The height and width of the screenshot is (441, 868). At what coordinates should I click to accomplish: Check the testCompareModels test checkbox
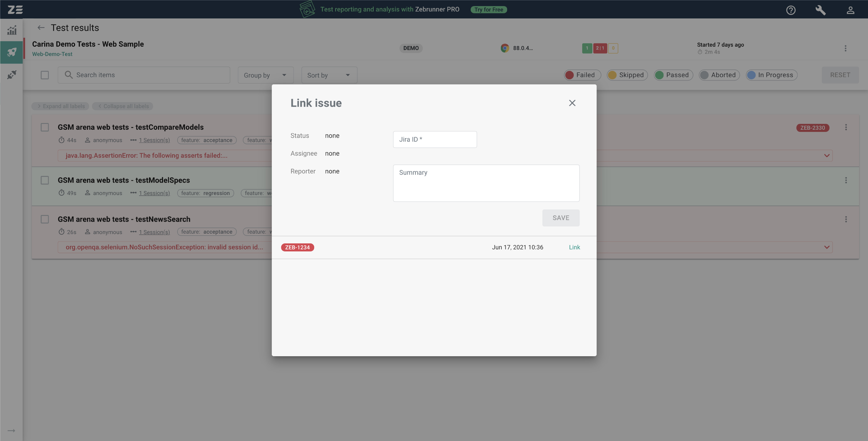pyautogui.click(x=44, y=127)
